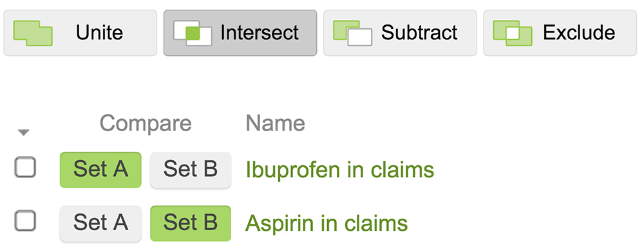
Task: Click the Subtract shapes icon
Action: (352, 33)
